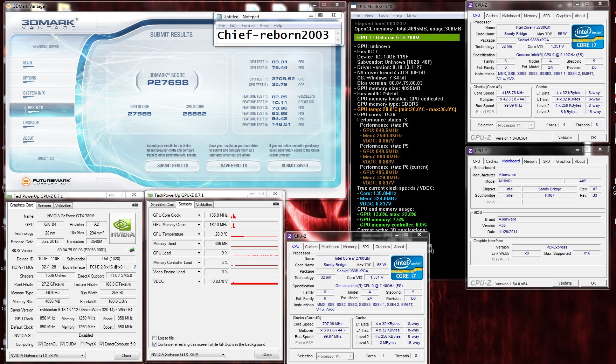Click the 3DMark Vantage title bar icon
Image resolution: width=616 pixels, height=364 pixels.
tap(8, 6)
